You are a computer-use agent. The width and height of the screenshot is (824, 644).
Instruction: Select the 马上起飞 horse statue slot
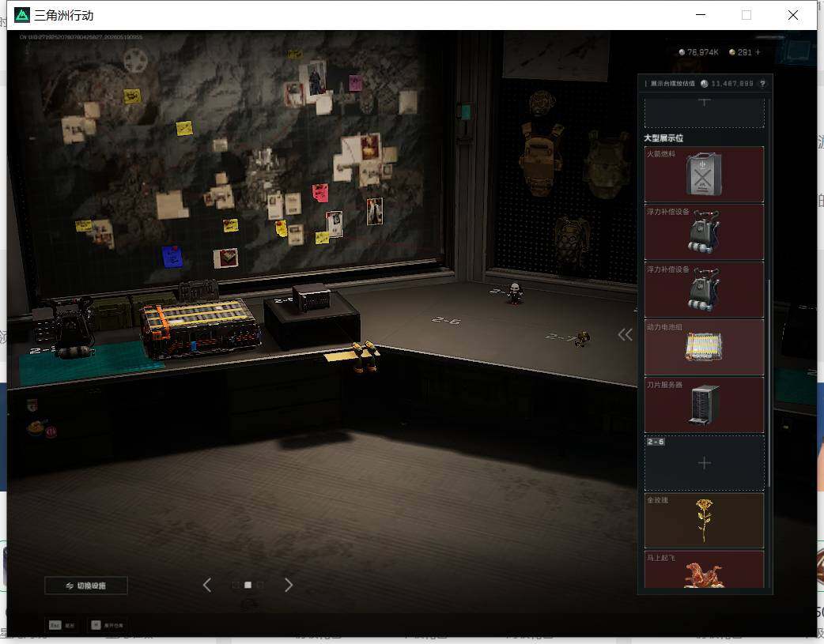click(x=704, y=570)
